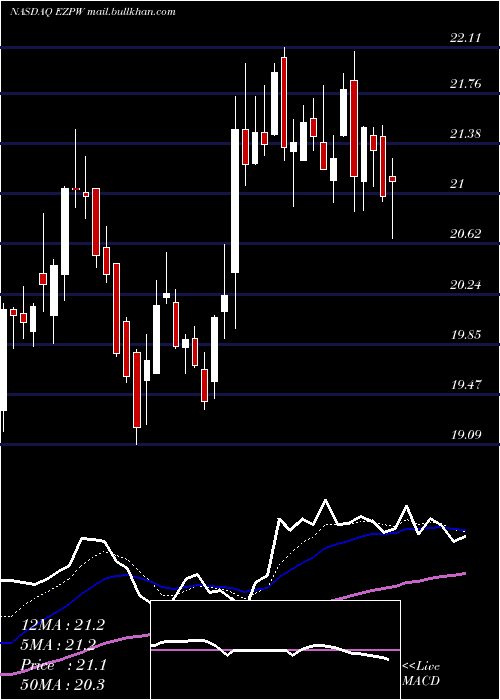Click the 50MA : 20.3 readout
This screenshot has height=700, width=500.
click(62, 684)
